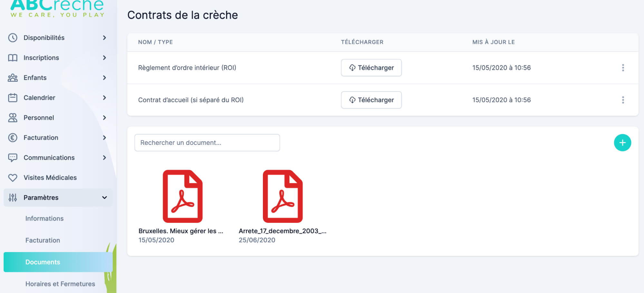
Task: Click the Facturation euro icon in sidebar
Action: coord(13,138)
